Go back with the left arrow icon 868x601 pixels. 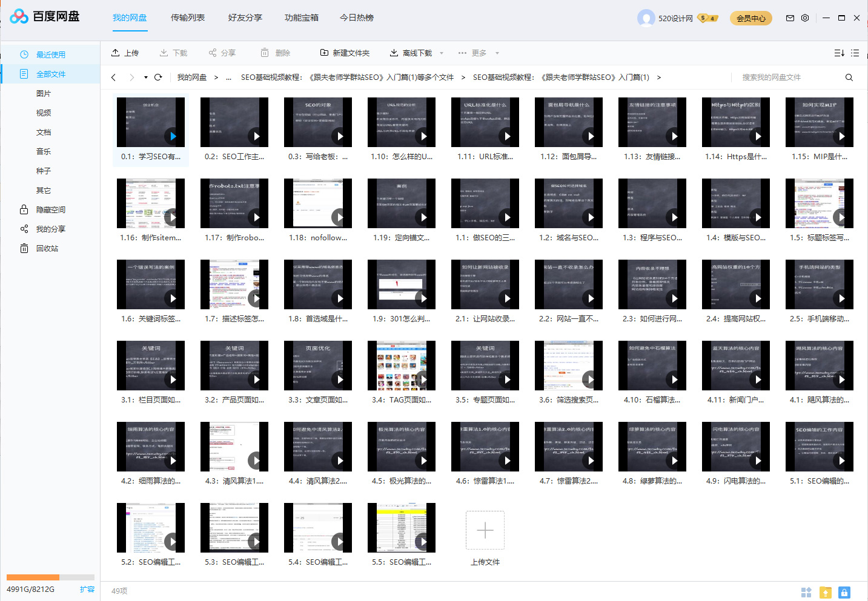113,77
